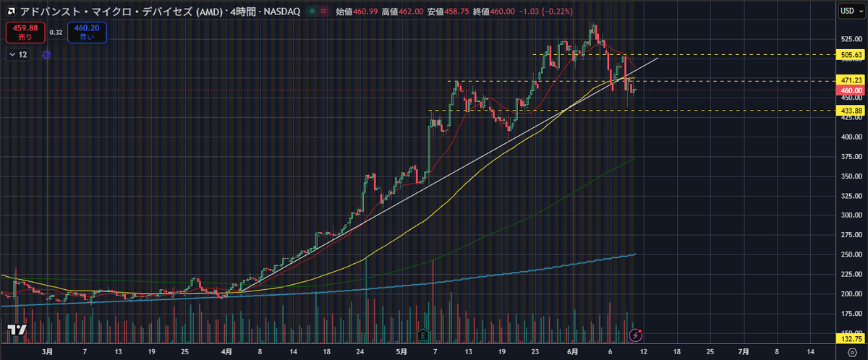The image size is (868, 360).
Task: Click the 5月 time axis label
Action: tap(401, 351)
